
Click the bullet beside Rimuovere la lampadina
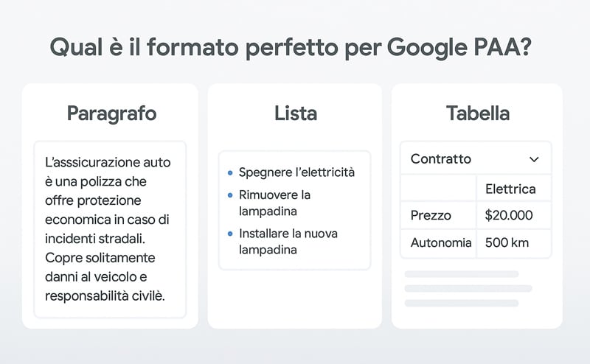pos(230,195)
